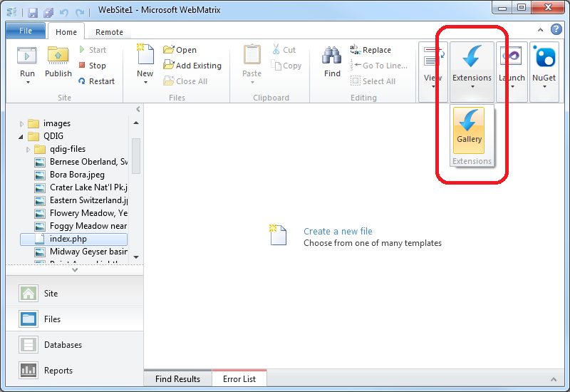
Task: Expand the qdig-files folder
Action: point(28,150)
